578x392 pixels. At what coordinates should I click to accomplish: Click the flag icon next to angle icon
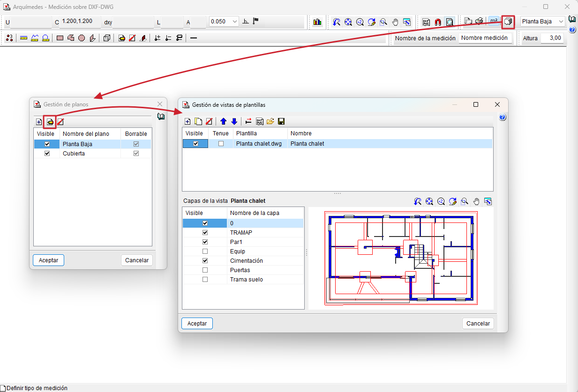click(255, 22)
